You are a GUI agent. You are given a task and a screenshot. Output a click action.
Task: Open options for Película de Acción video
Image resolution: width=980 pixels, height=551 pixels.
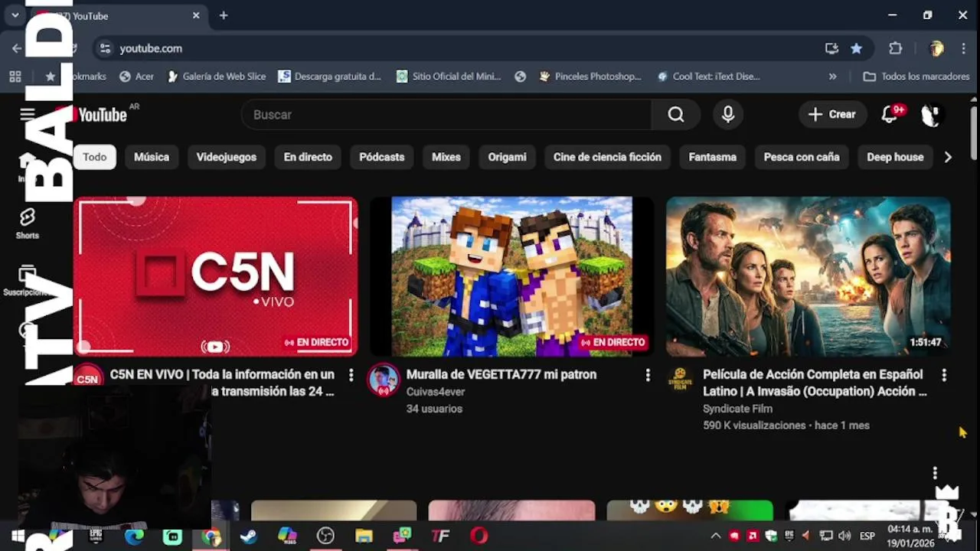click(943, 374)
